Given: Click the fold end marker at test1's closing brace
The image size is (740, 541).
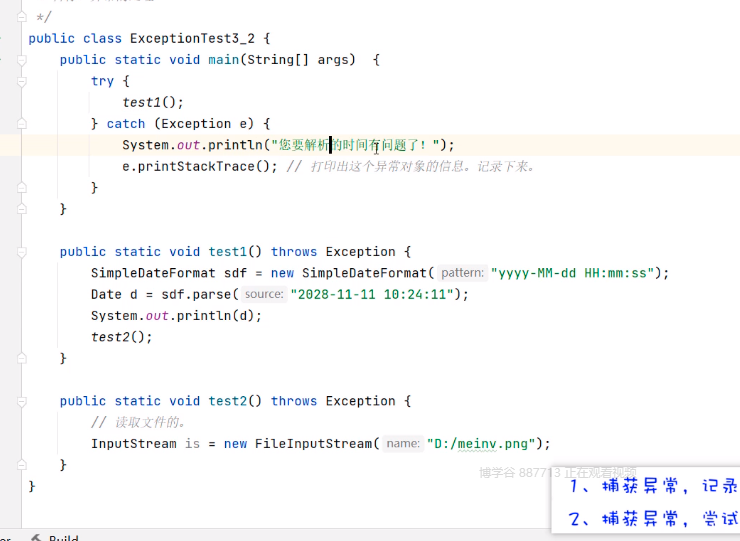Looking at the screenshot, I should [x=22, y=358].
